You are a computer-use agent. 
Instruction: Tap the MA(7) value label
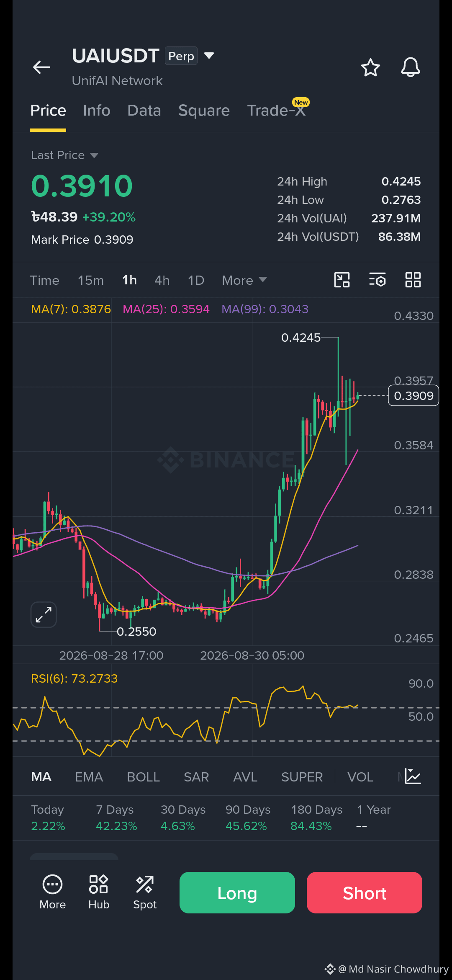click(71, 309)
